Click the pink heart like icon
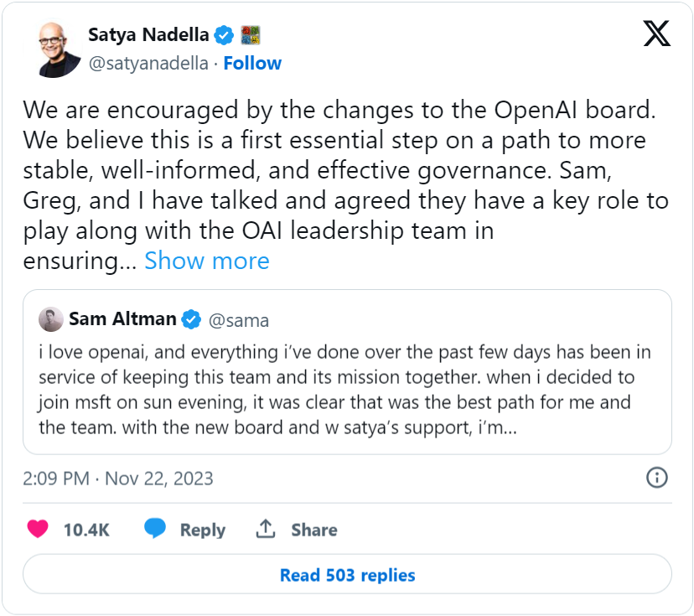Screen dimensions: 694x616 38,529
